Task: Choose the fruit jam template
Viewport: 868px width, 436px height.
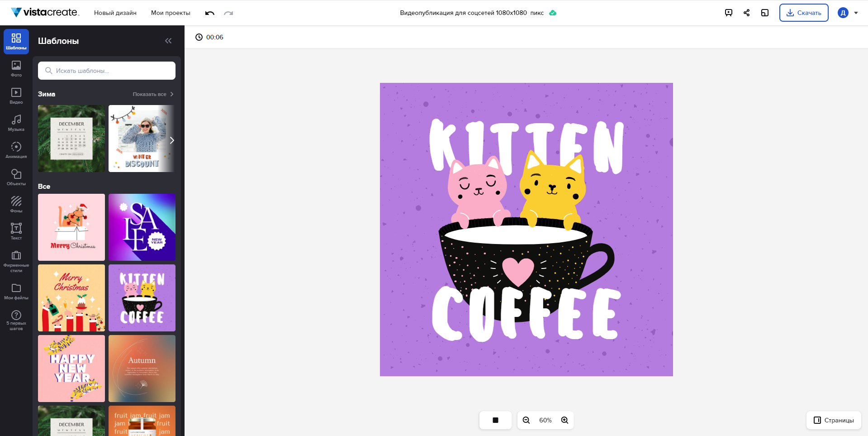Action: [x=142, y=421]
